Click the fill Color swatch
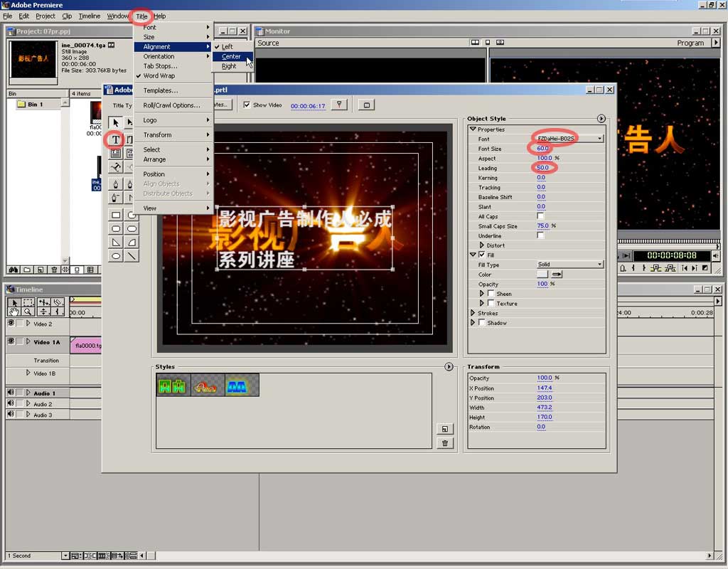Screen dimensions: 728x569 click(542, 275)
